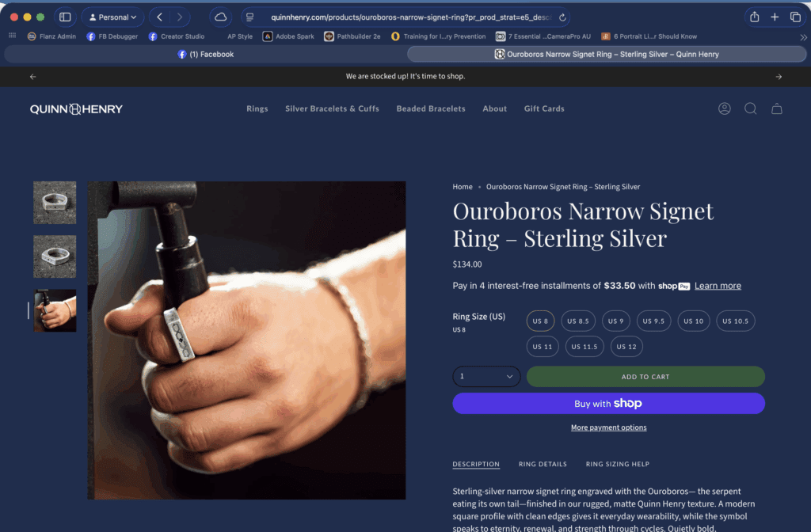Select ring size US 8.5
Viewport: 811px width, 532px height.
pyautogui.click(x=577, y=321)
